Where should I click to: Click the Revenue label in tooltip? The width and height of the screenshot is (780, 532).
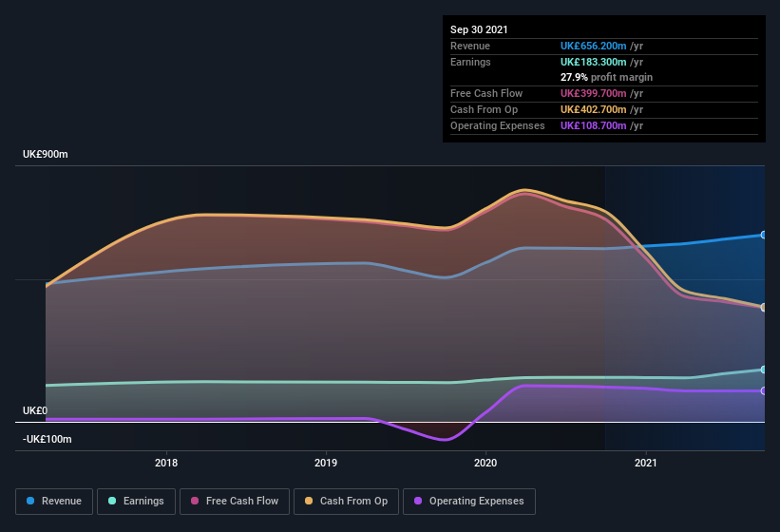(x=470, y=46)
